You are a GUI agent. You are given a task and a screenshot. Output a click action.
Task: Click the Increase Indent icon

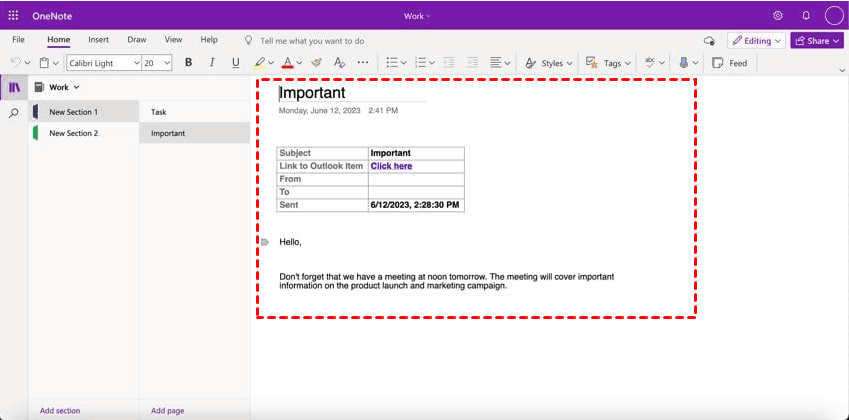point(473,63)
